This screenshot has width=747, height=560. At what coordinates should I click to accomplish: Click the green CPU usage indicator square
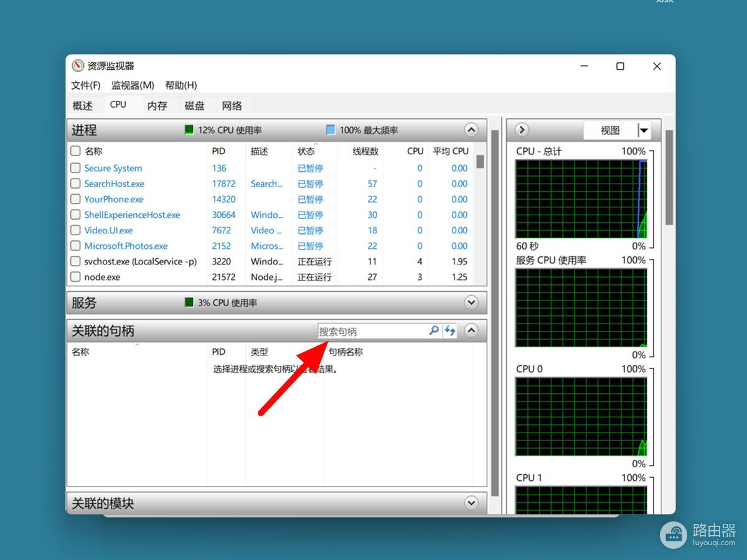pyautogui.click(x=189, y=130)
